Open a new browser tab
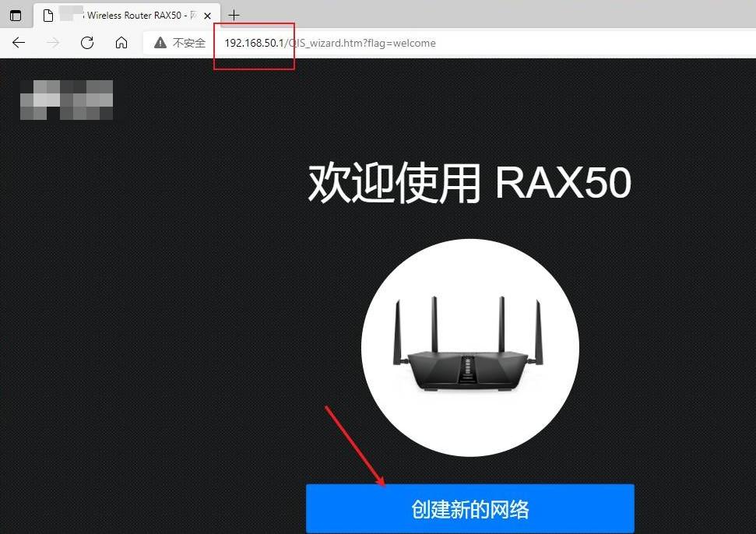This screenshot has width=756, height=534. [x=234, y=14]
